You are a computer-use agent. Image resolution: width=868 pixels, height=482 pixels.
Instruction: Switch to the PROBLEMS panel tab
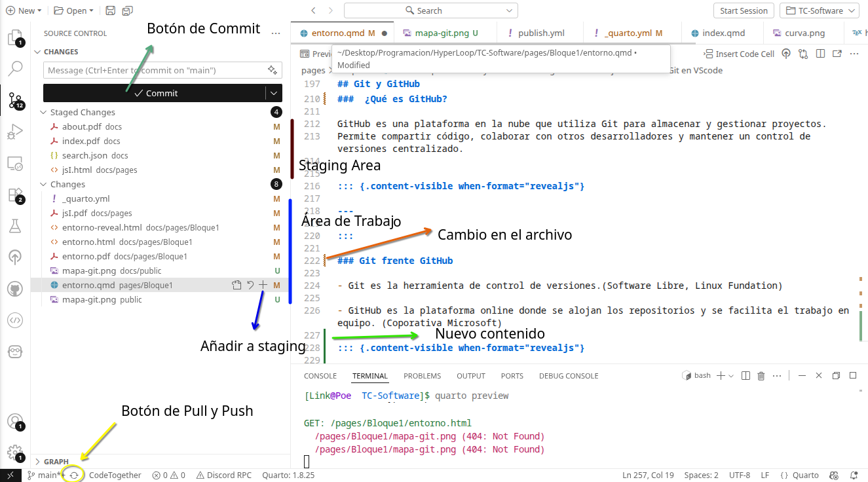422,376
